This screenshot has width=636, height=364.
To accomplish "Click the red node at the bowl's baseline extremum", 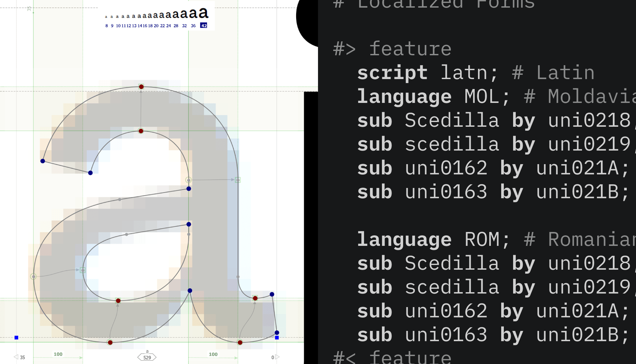I will 110,342.
